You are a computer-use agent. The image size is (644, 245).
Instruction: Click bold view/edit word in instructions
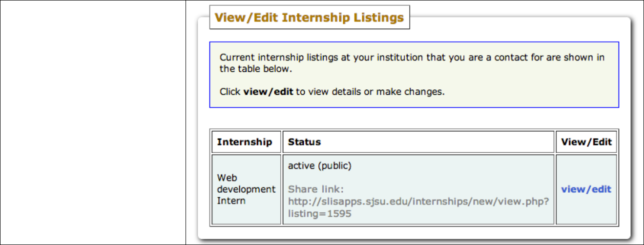[268, 91]
